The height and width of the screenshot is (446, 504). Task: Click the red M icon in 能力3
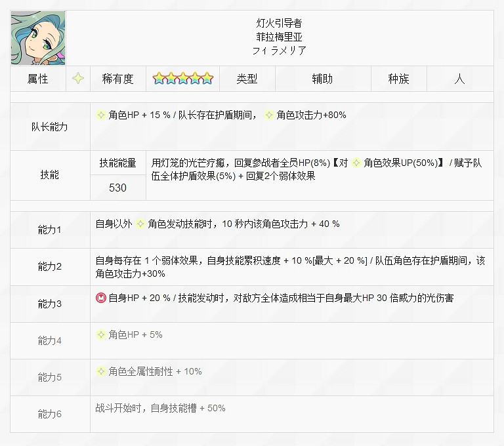click(x=101, y=298)
